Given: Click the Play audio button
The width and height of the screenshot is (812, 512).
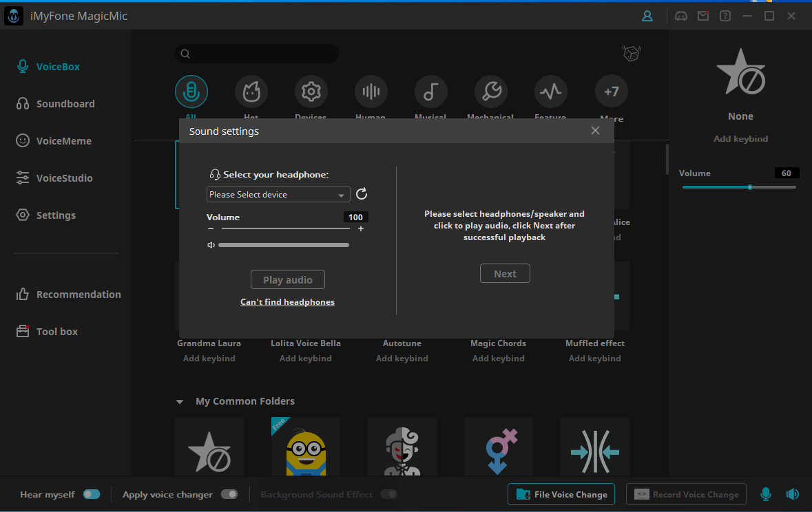Looking at the screenshot, I should click(288, 279).
